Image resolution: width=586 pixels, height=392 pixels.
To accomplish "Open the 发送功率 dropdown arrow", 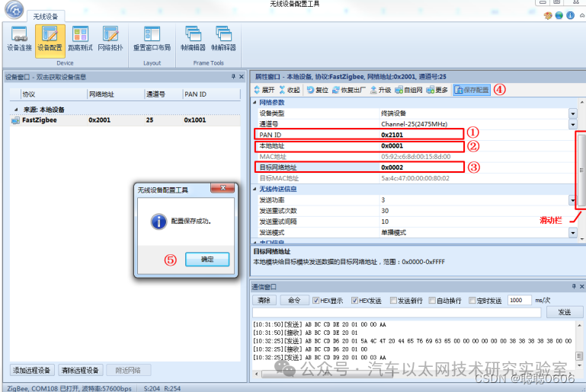I will point(573,200).
